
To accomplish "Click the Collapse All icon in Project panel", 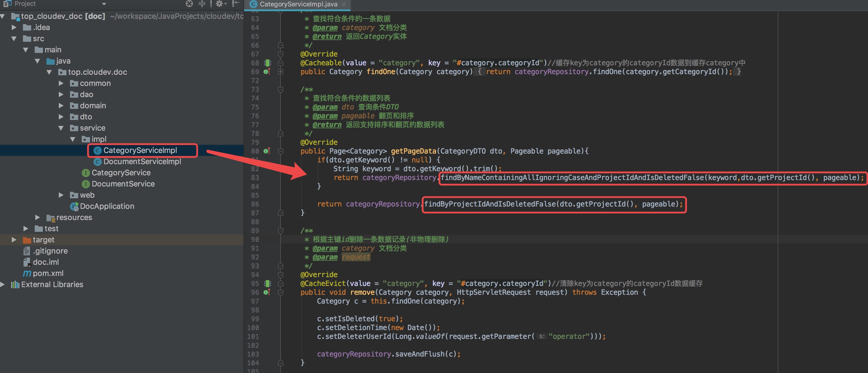I will point(202,4).
